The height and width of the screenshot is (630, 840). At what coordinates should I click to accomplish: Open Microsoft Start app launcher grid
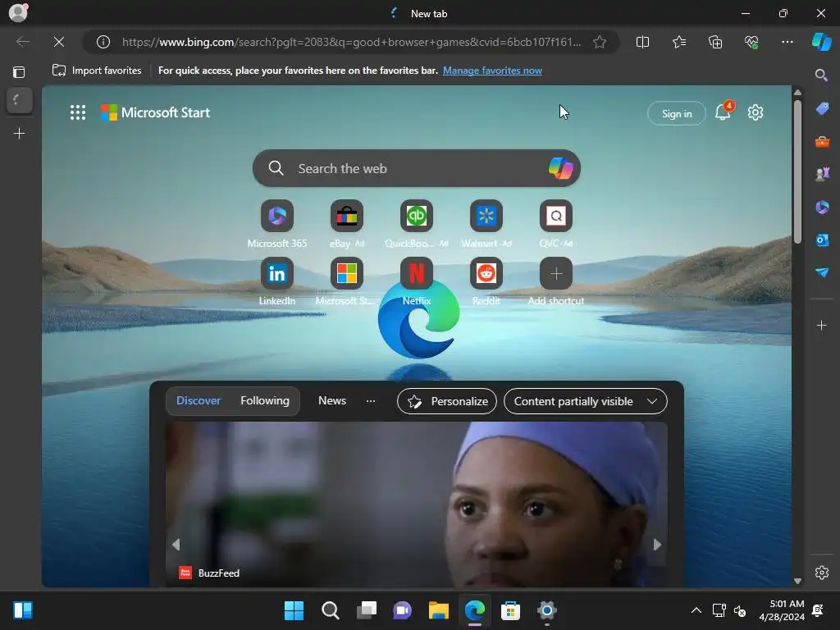pos(78,112)
